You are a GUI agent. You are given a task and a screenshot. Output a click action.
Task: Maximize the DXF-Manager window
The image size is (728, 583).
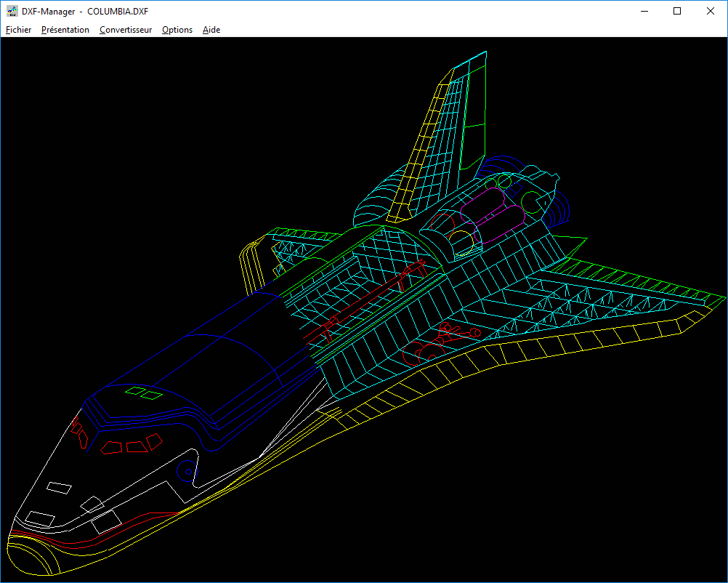677,11
